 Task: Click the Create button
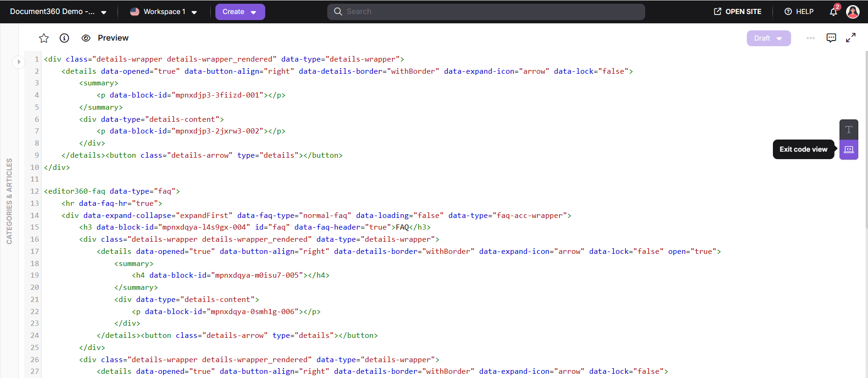tap(240, 12)
